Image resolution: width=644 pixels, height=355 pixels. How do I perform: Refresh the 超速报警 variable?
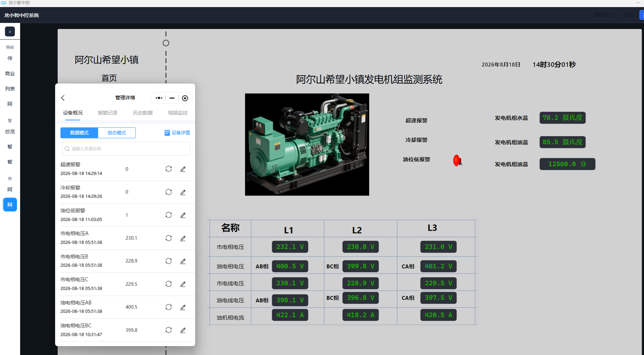tap(169, 169)
